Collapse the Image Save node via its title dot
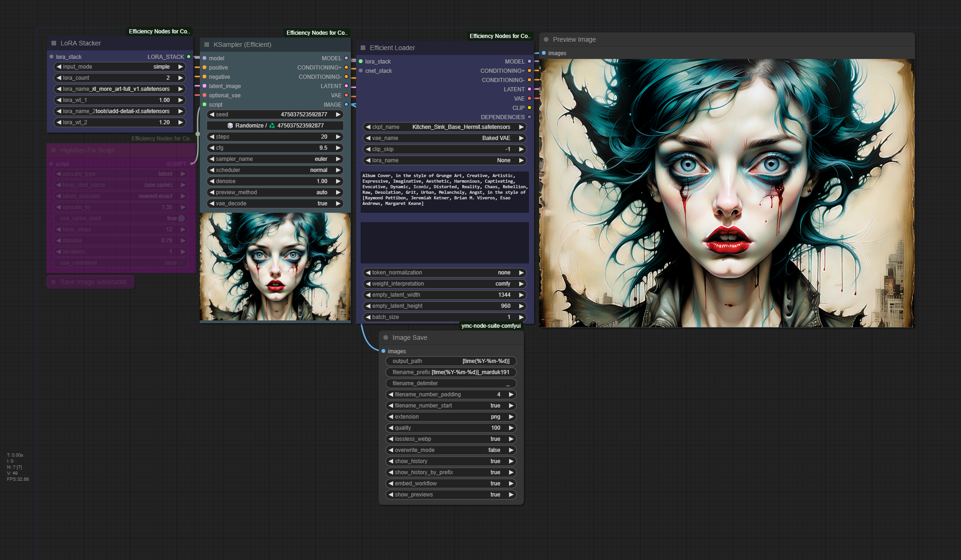The width and height of the screenshot is (961, 560). (x=386, y=337)
